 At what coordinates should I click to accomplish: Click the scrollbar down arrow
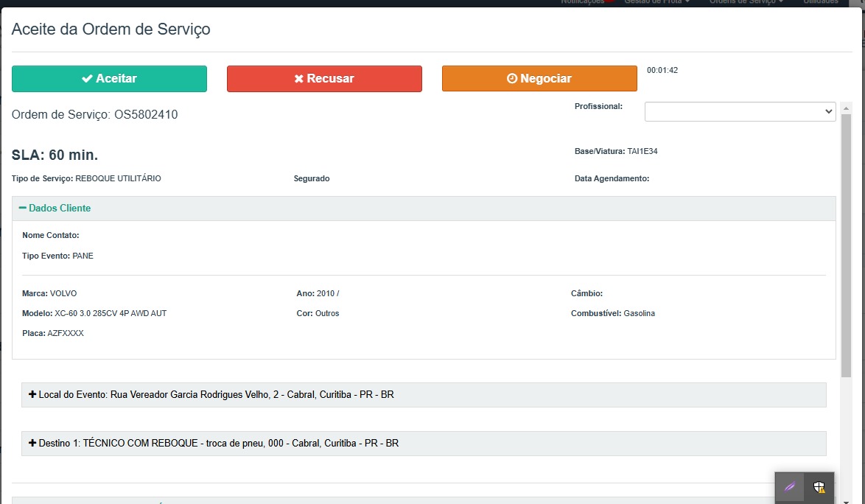point(846,499)
